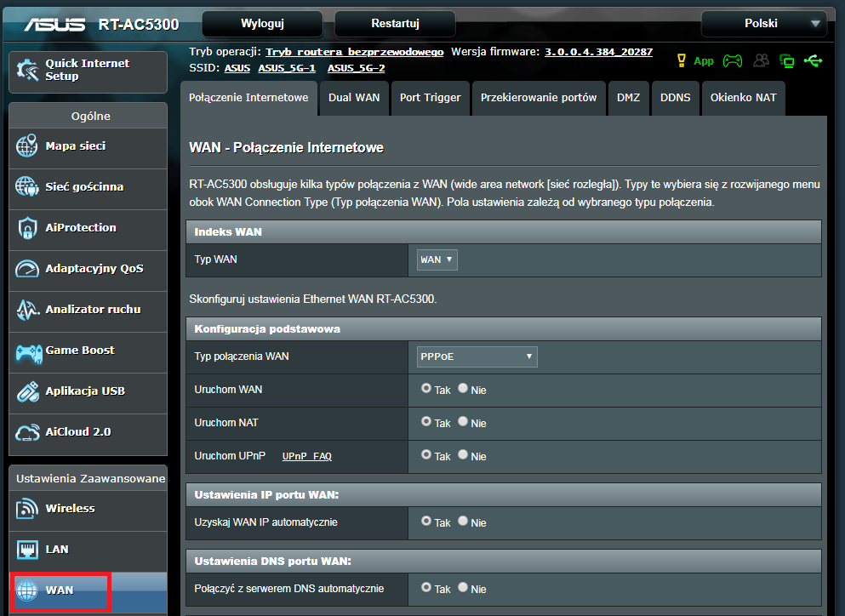The height and width of the screenshot is (616, 845).
Task: Click the green gamepad status icon
Action: [731, 60]
